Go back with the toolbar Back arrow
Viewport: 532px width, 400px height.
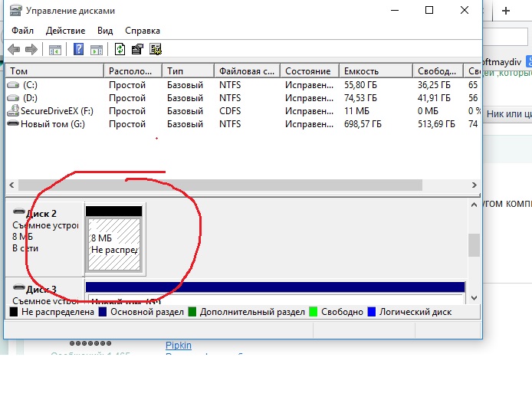(x=14, y=50)
